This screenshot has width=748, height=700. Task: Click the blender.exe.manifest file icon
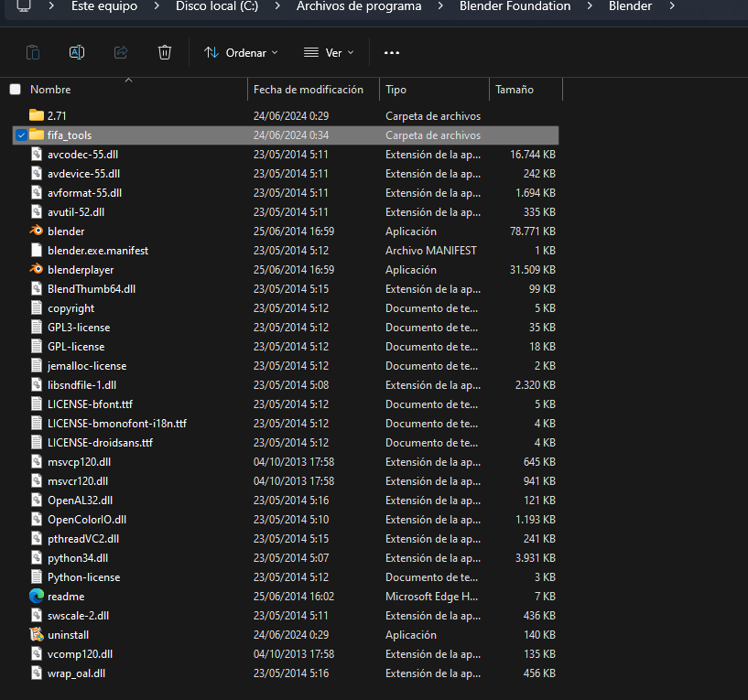[x=37, y=251]
